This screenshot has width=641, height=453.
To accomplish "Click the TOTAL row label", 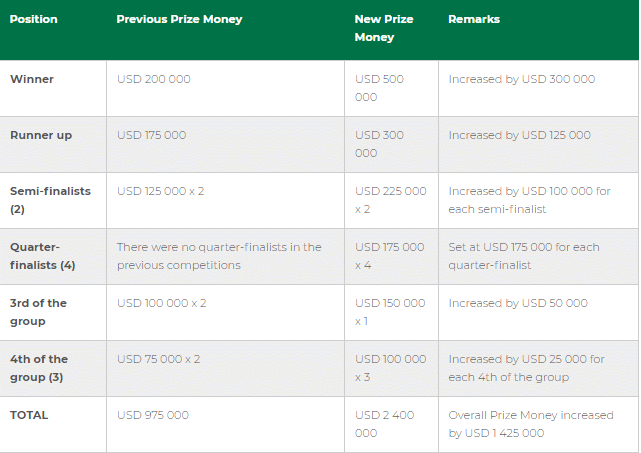I will coord(29,415).
